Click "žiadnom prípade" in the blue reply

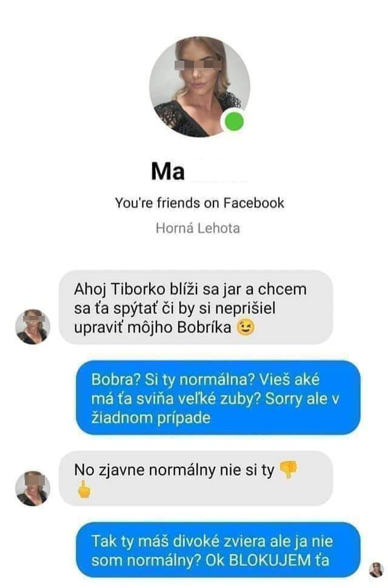coord(151,418)
